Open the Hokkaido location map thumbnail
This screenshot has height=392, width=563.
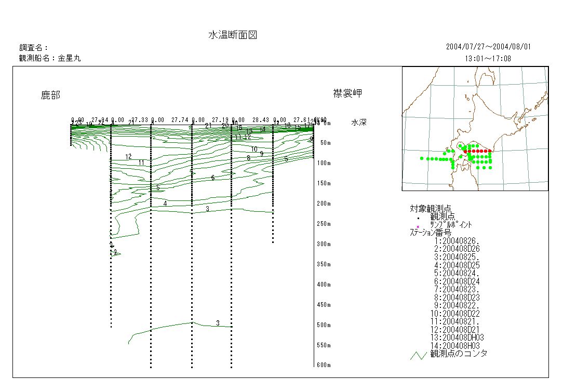click(x=475, y=129)
